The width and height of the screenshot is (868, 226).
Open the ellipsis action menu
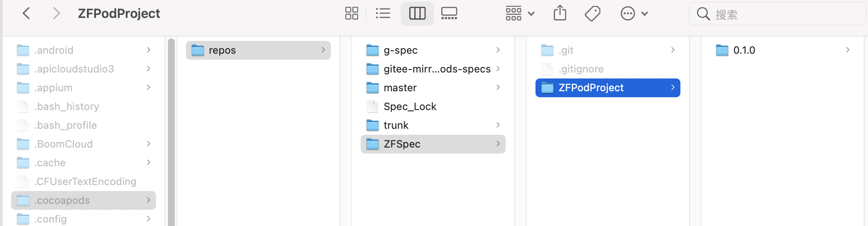pyautogui.click(x=634, y=14)
